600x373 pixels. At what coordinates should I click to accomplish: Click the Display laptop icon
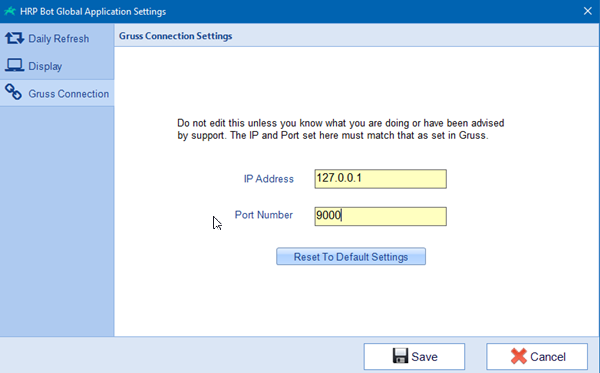[15, 66]
